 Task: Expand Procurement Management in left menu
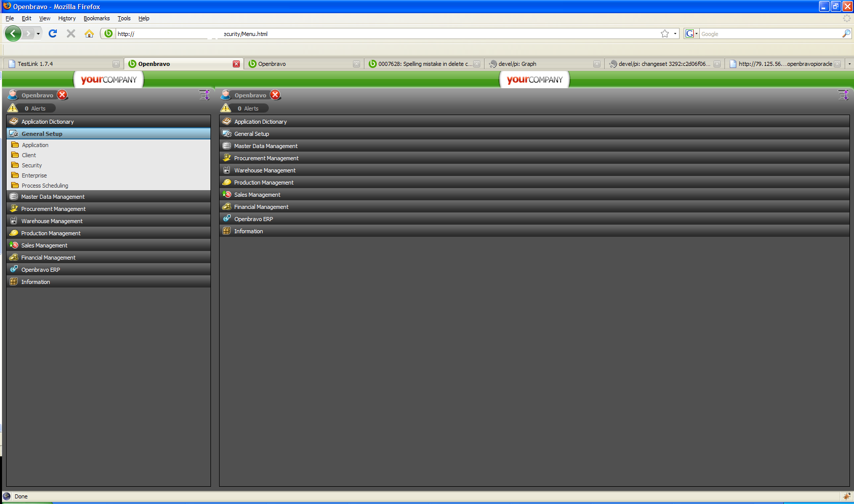[x=109, y=208]
